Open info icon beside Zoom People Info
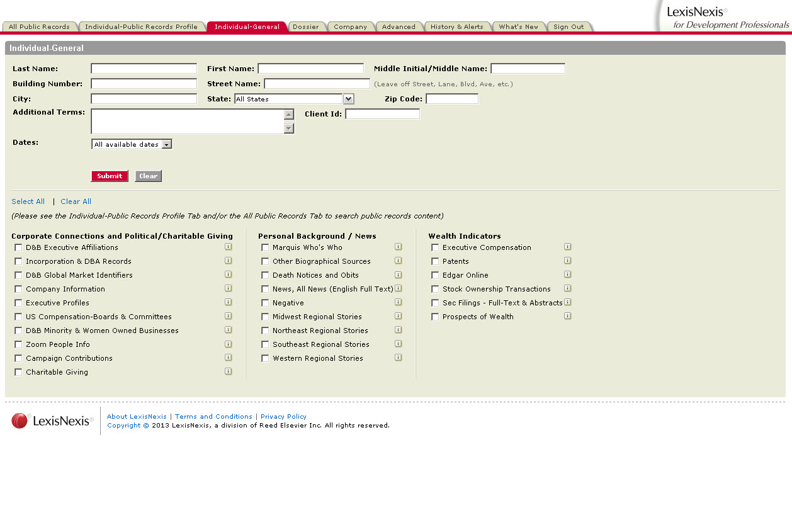792x532 pixels. [228, 344]
